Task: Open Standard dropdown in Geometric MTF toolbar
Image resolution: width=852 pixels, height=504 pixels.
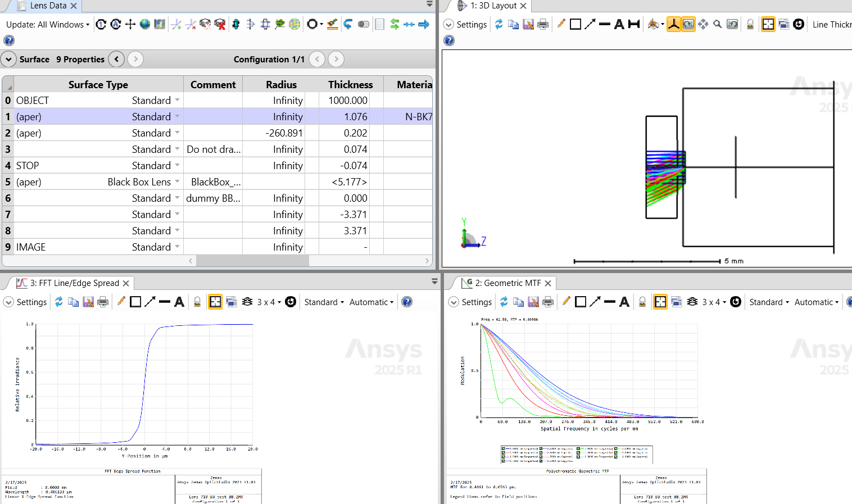Action: pyautogui.click(x=769, y=302)
